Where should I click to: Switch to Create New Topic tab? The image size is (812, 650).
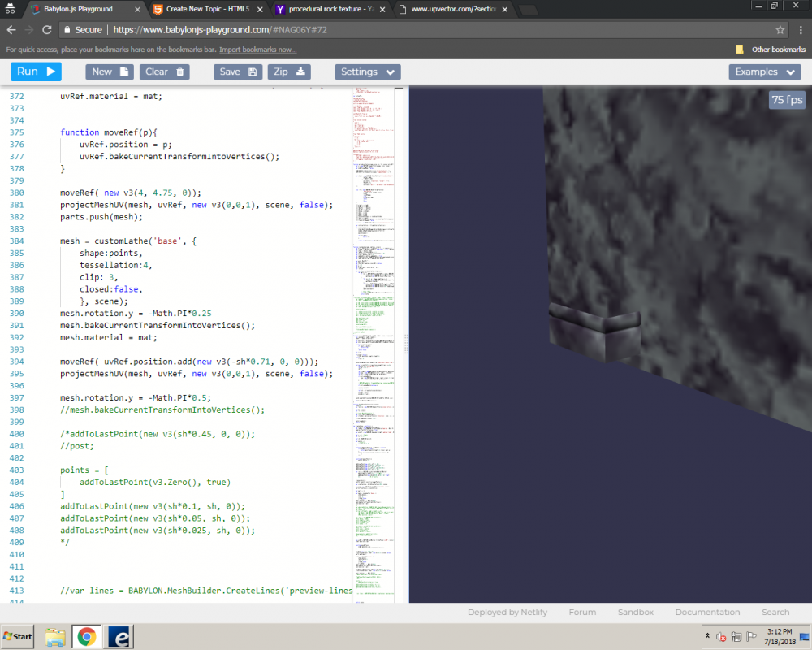tap(207, 10)
